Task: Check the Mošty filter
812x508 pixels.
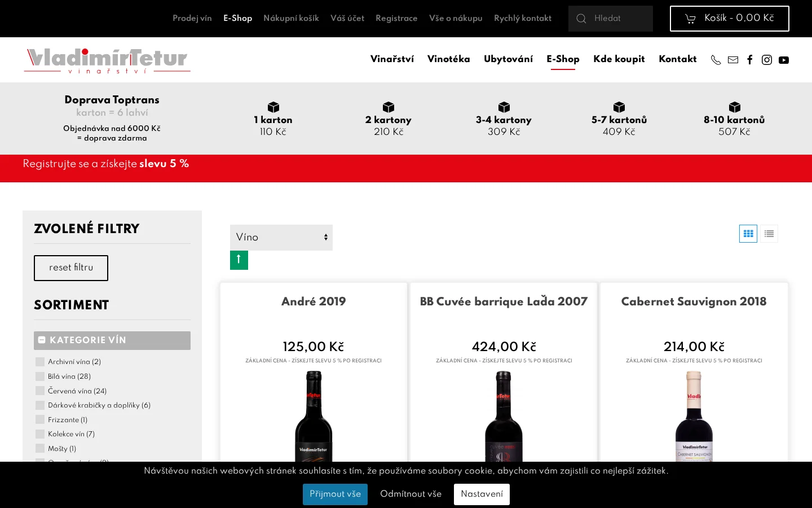Action: 40,448
